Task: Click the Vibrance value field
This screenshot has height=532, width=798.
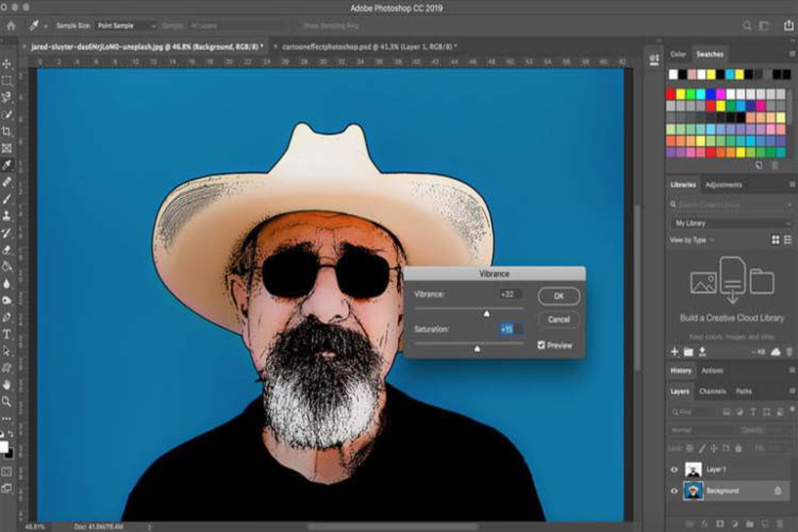Action: [510, 294]
